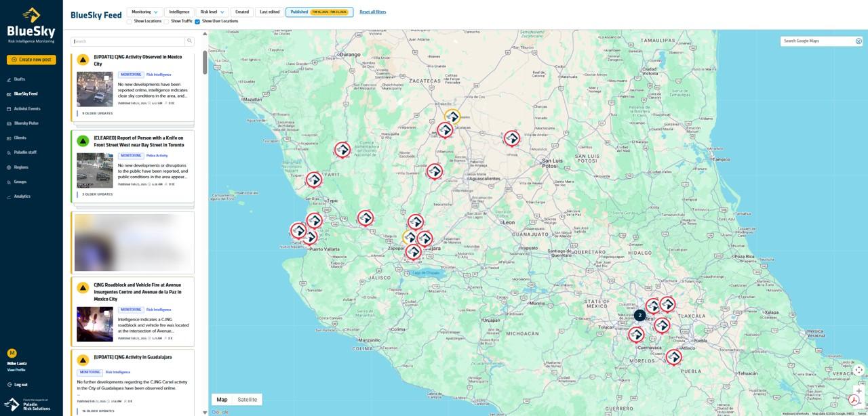Screen dimensions: 868x416
Task: Click the green cleared icon on Toronto post
Action: 83,141
